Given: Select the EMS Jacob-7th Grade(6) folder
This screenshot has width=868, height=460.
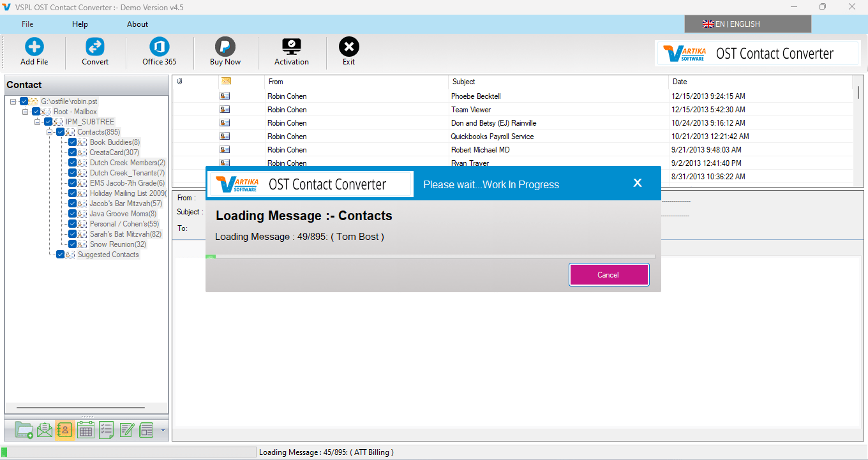Looking at the screenshot, I should pos(127,183).
